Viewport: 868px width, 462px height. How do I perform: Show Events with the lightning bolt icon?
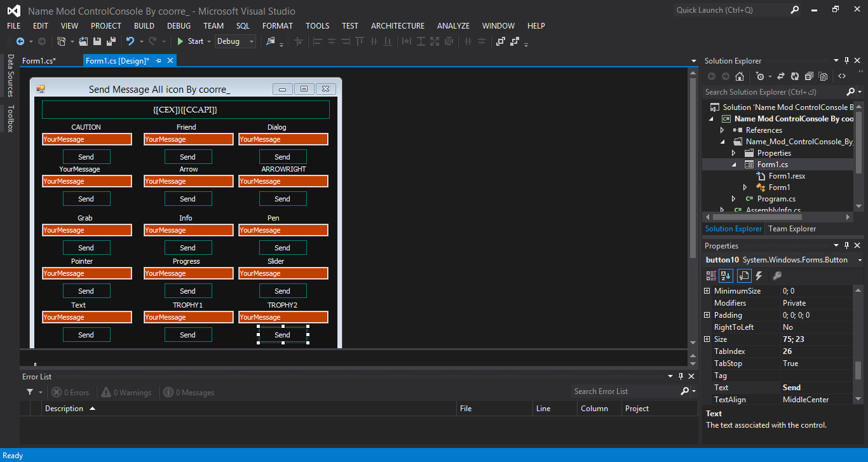[759, 276]
